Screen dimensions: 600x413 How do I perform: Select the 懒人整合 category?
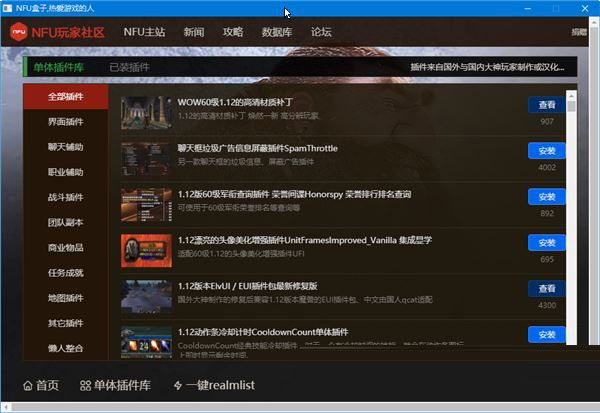pyautogui.click(x=66, y=348)
